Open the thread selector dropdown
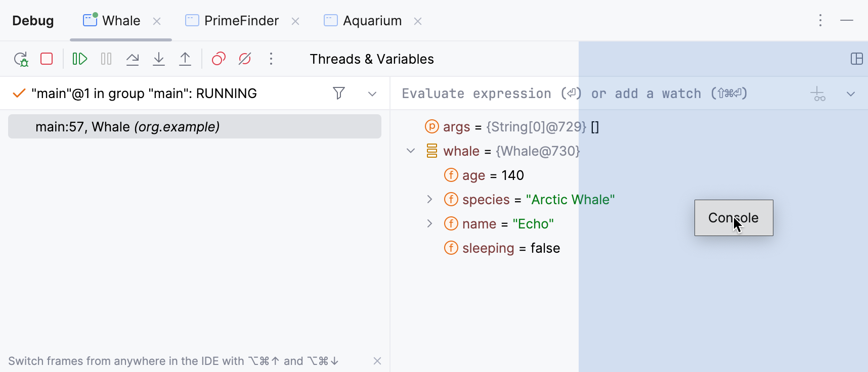The width and height of the screenshot is (868, 372). 372,94
